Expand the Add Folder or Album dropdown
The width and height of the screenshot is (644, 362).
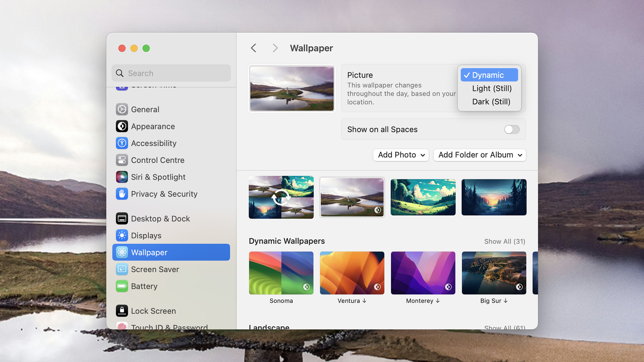(480, 155)
